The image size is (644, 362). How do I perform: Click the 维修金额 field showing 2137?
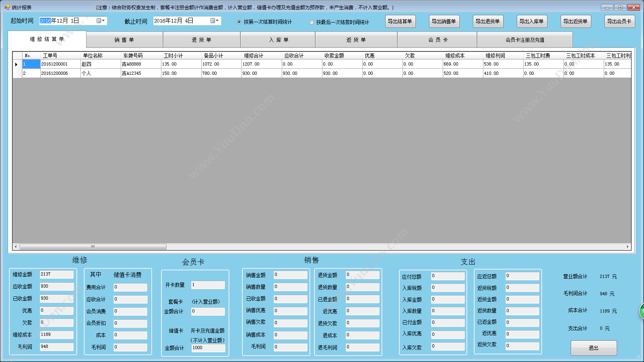click(x=56, y=274)
